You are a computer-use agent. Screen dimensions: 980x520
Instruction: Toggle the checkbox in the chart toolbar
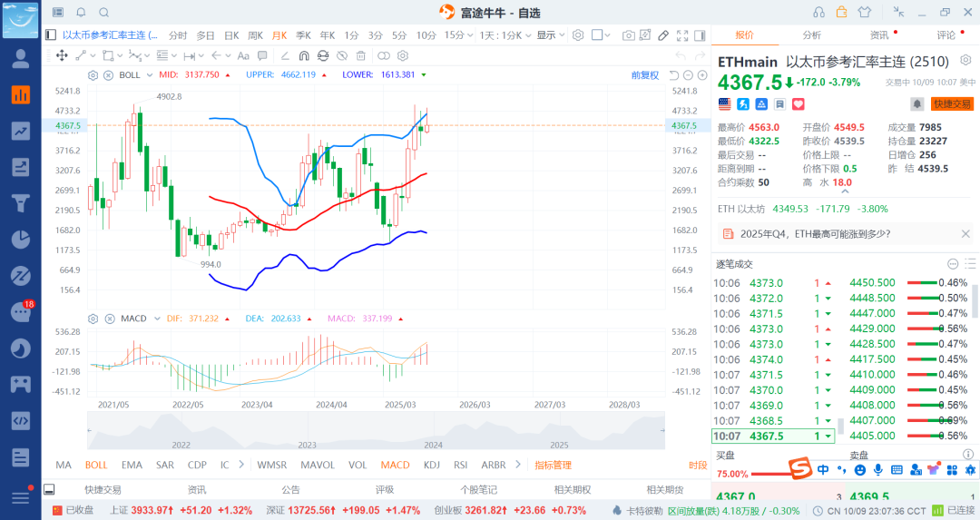(597, 35)
